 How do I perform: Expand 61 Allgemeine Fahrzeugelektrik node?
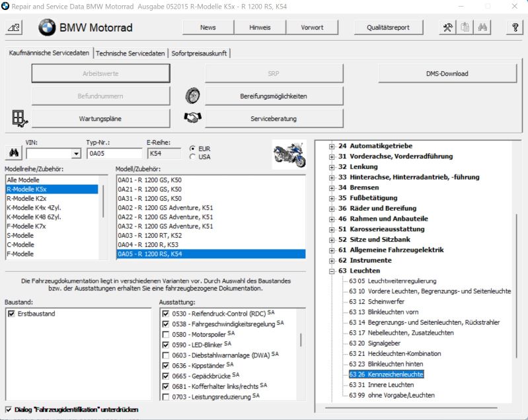[332, 250]
